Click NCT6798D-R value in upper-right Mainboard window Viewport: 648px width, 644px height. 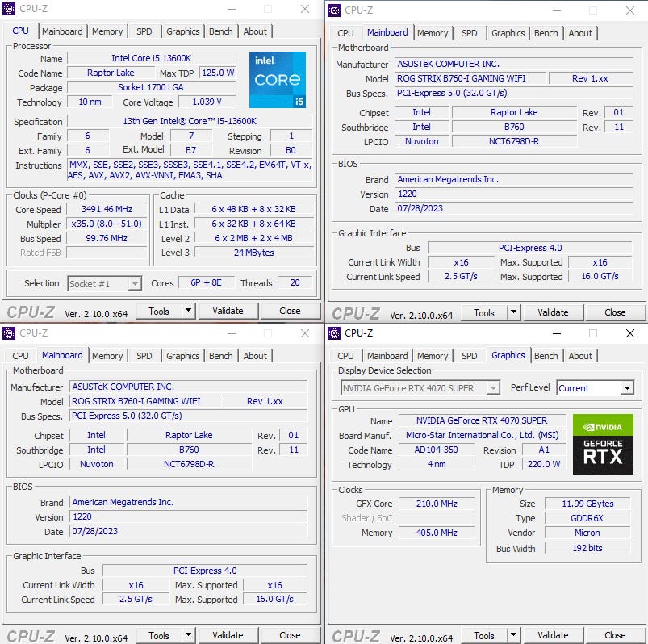514,141
